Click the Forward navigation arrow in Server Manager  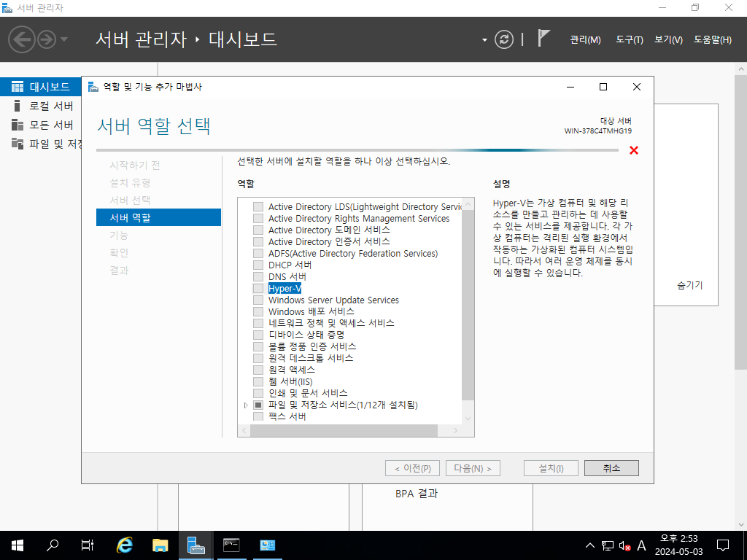pyautogui.click(x=47, y=39)
